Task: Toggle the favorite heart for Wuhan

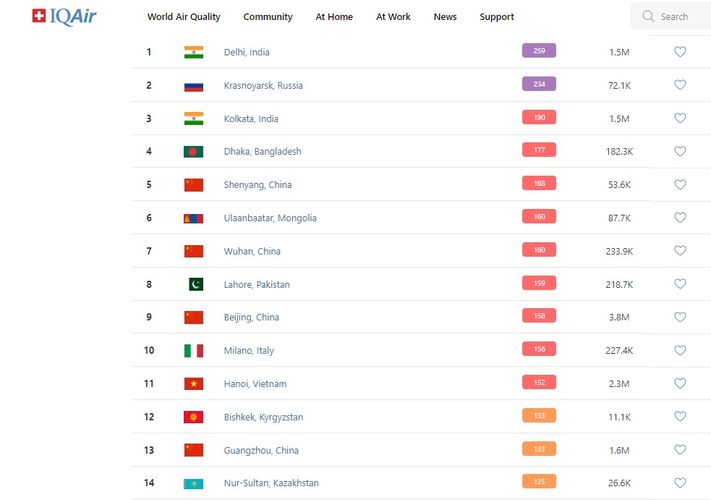Action: point(680,251)
